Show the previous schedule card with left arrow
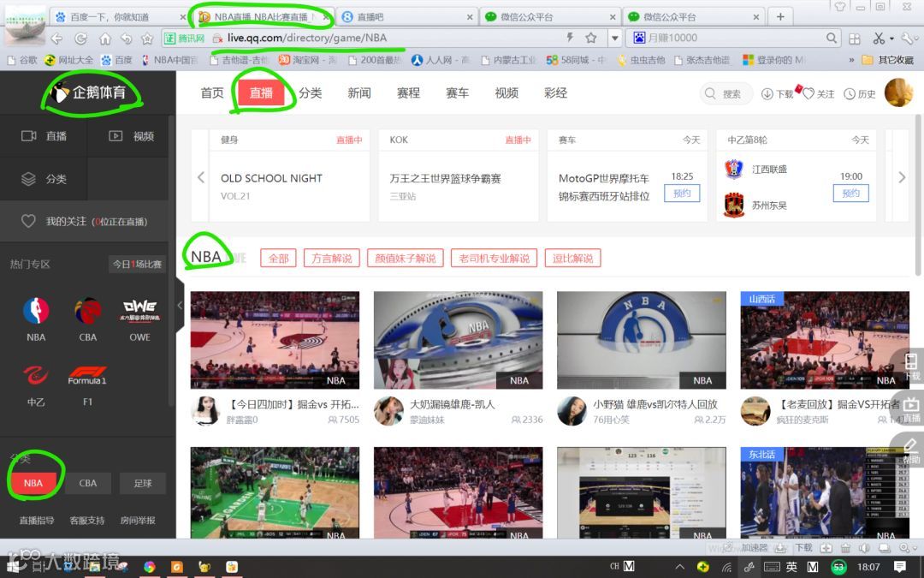This screenshot has height=578, width=924. pos(201,177)
